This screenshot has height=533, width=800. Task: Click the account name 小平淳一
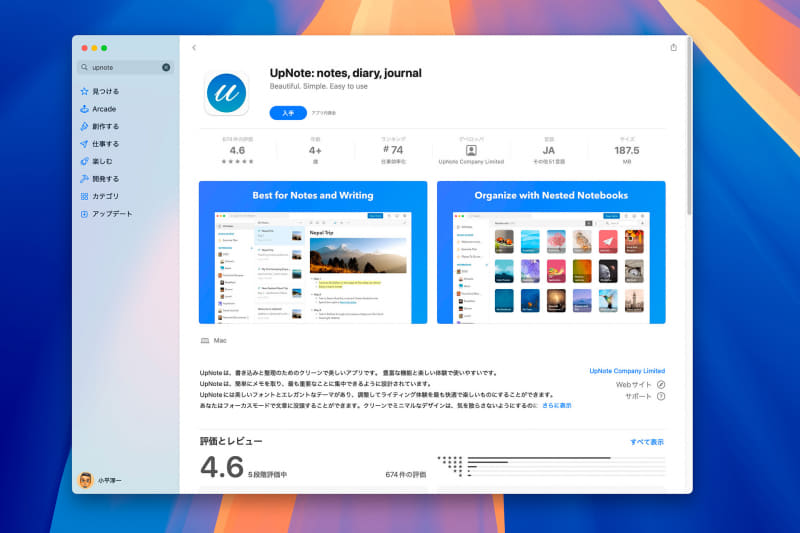(x=110, y=480)
